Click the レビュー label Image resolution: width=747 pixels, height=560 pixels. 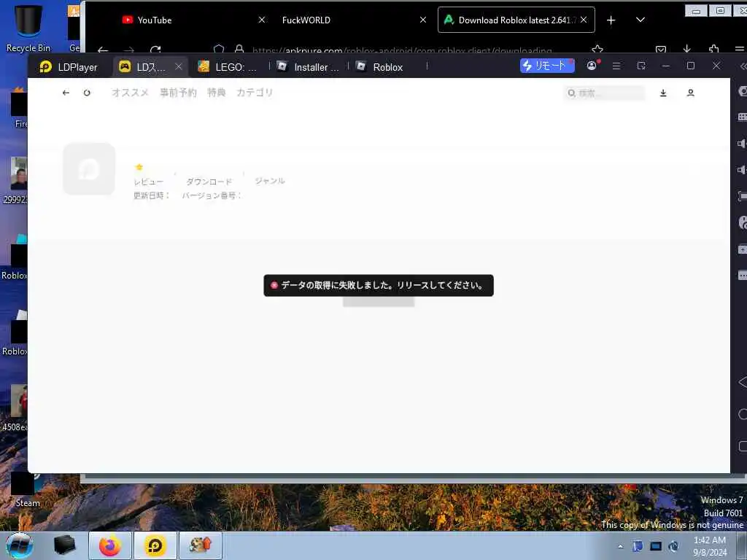point(148,182)
